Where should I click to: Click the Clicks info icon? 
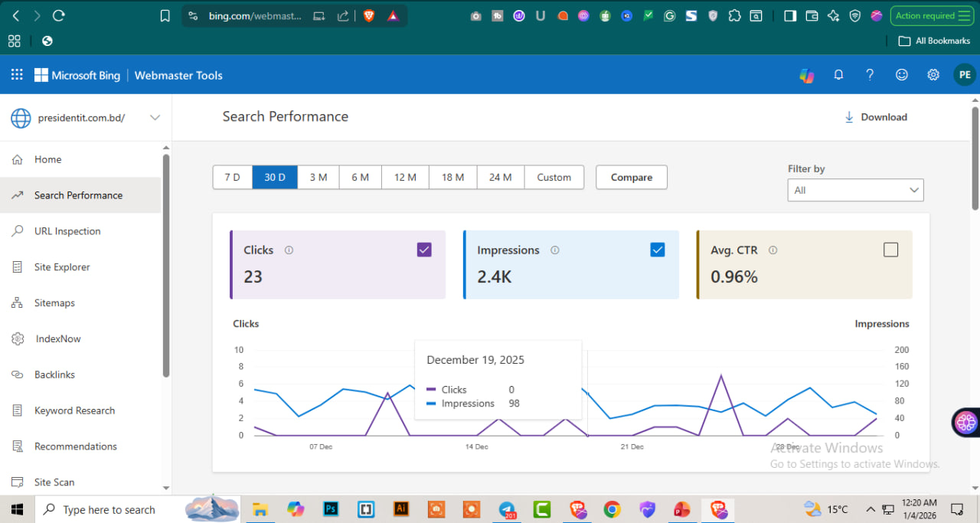[289, 250]
